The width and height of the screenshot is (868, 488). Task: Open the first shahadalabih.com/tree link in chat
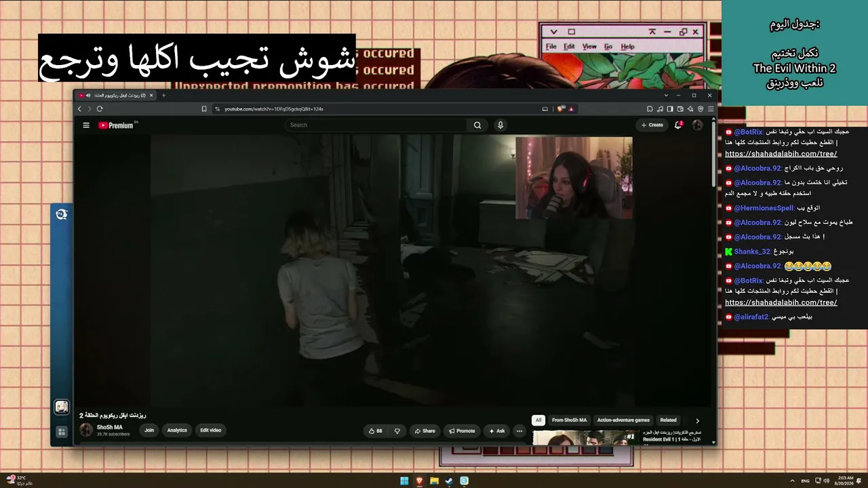coord(781,154)
